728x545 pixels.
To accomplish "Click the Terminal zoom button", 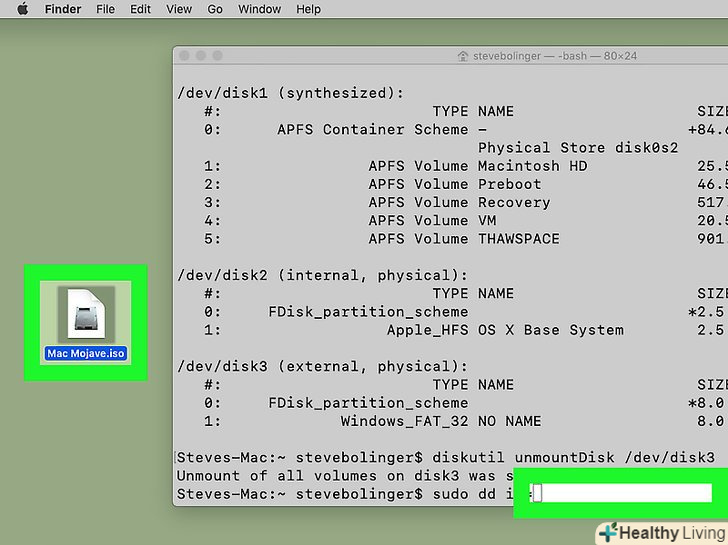I will click(x=217, y=56).
